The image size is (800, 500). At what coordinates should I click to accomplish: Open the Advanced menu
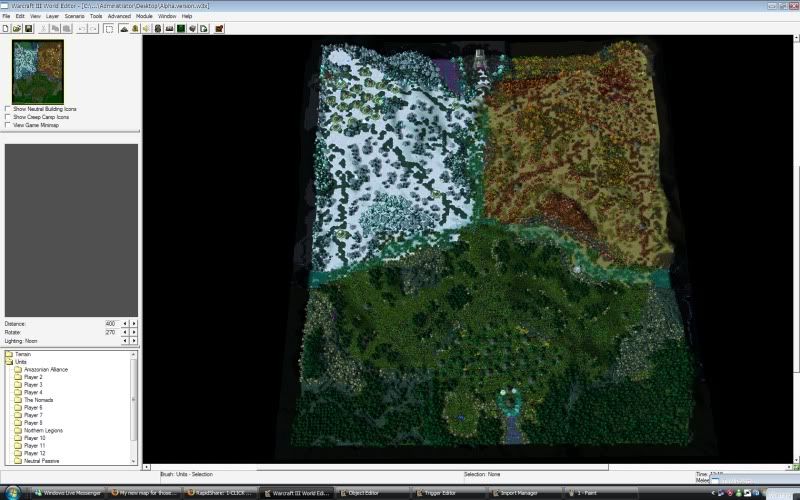(x=119, y=16)
